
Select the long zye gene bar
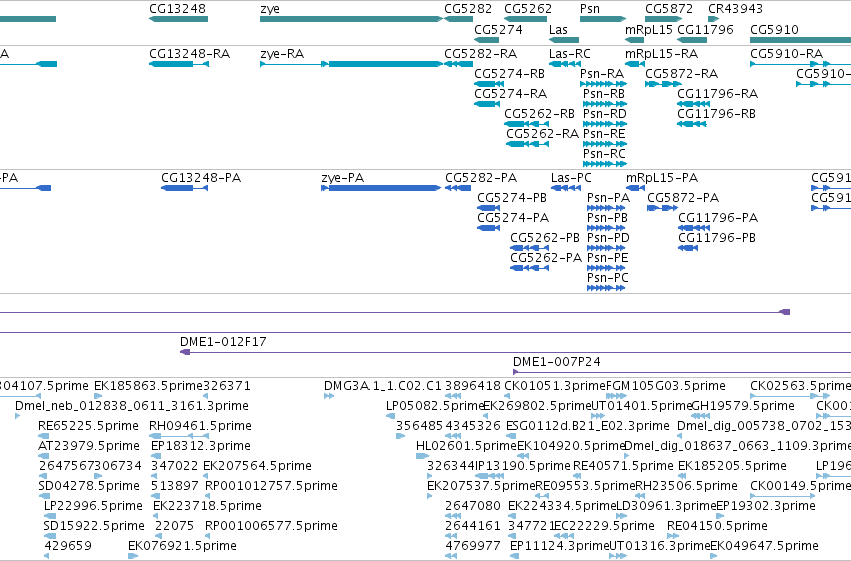[351, 19]
